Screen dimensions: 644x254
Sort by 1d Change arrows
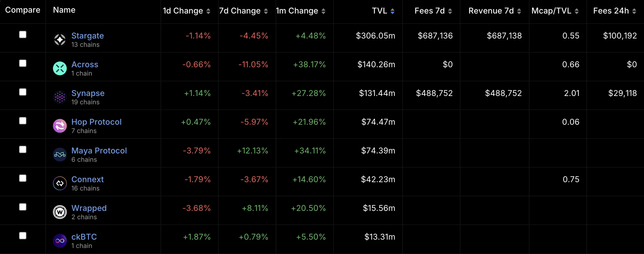tap(208, 11)
